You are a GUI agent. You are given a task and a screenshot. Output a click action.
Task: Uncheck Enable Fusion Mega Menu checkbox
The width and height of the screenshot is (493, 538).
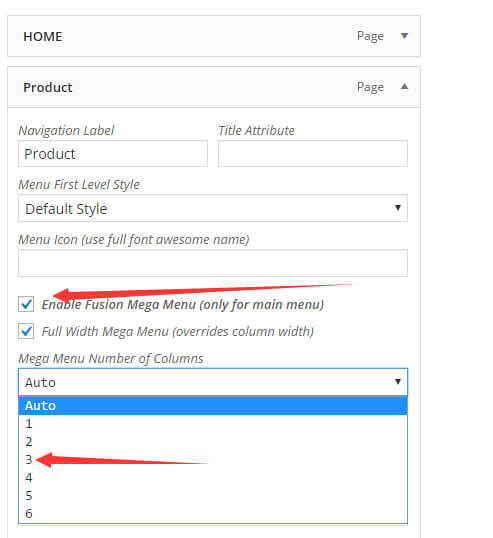(x=26, y=304)
